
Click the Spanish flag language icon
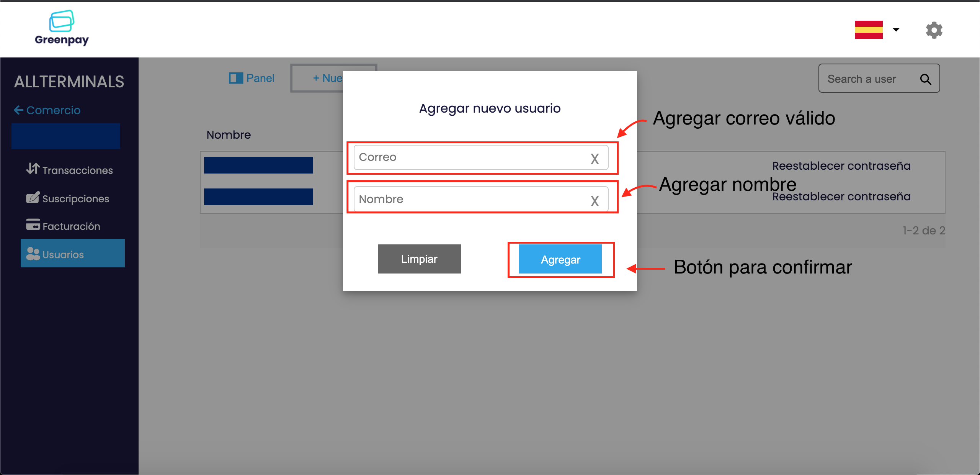pos(869,30)
